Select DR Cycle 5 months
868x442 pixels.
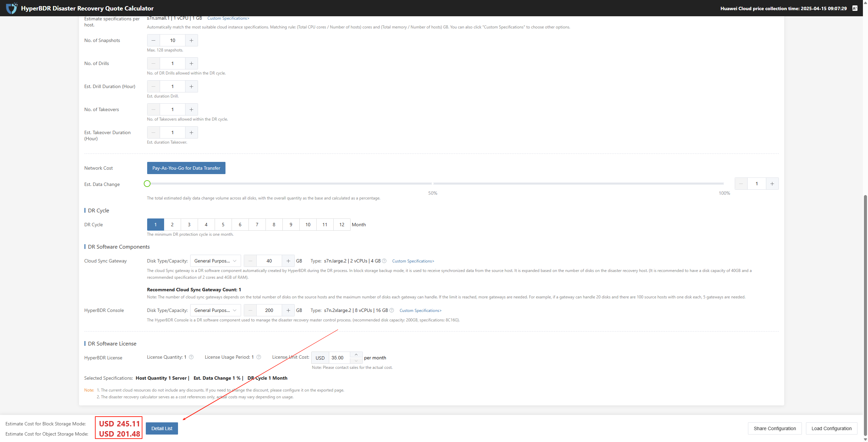pyautogui.click(x=223, y=225)
